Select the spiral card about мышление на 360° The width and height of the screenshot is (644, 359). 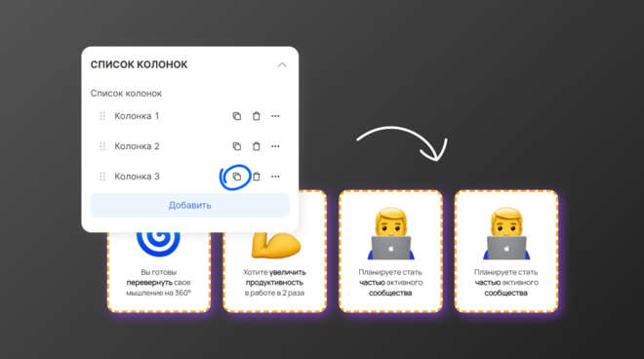159,271
